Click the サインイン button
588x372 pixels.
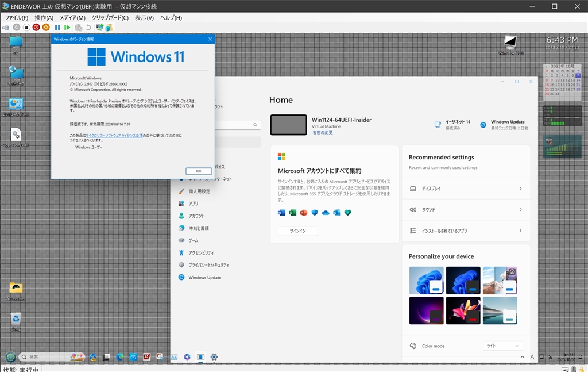(298, 231)
